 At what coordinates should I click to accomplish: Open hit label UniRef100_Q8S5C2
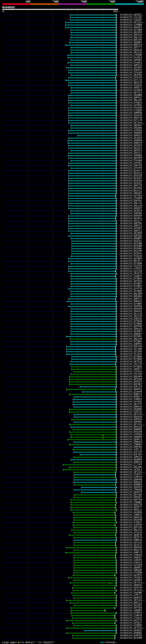click(x=131, y=15)
